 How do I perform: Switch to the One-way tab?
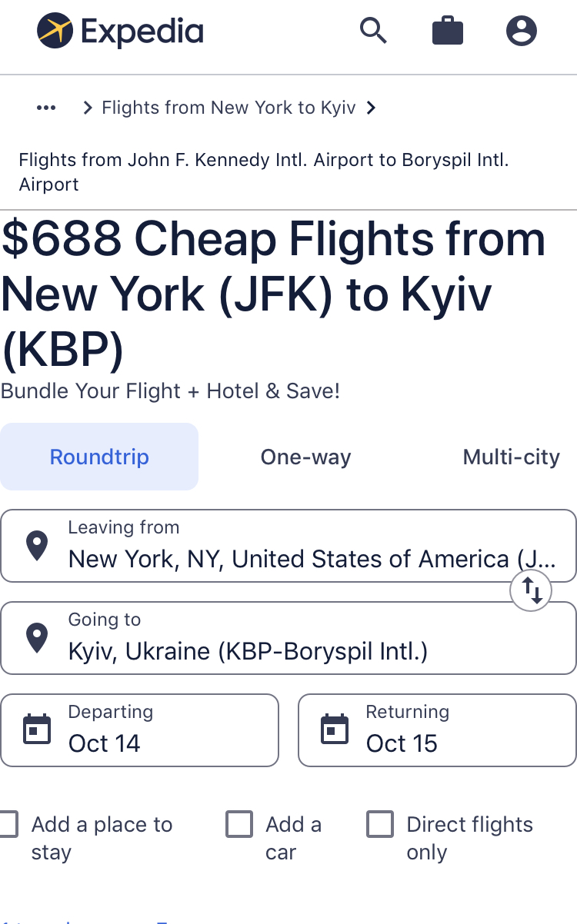click(305, 457)
